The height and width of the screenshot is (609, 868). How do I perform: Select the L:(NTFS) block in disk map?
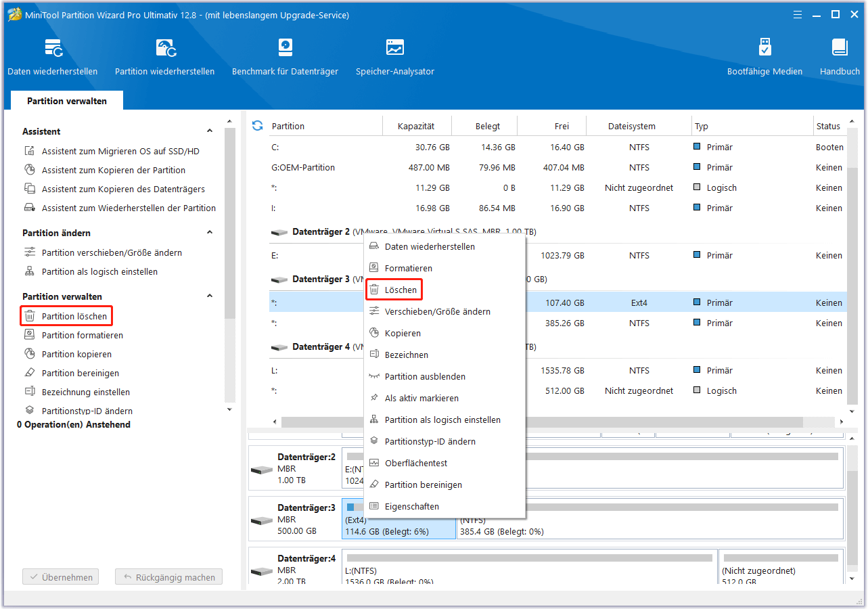pos(530,566)
